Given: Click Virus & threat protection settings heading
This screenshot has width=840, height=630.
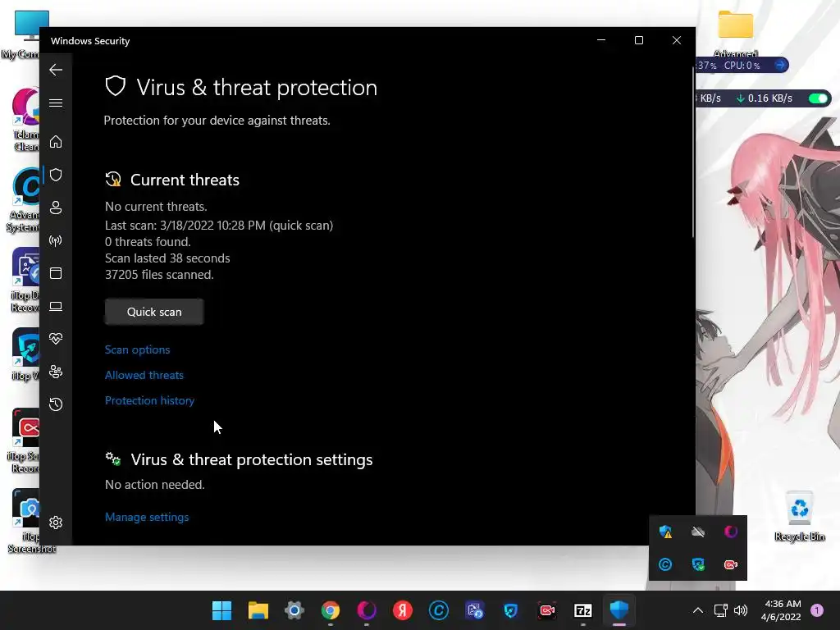Looking at the screenshot, I should pyautogui.click(x=252, y=459).
